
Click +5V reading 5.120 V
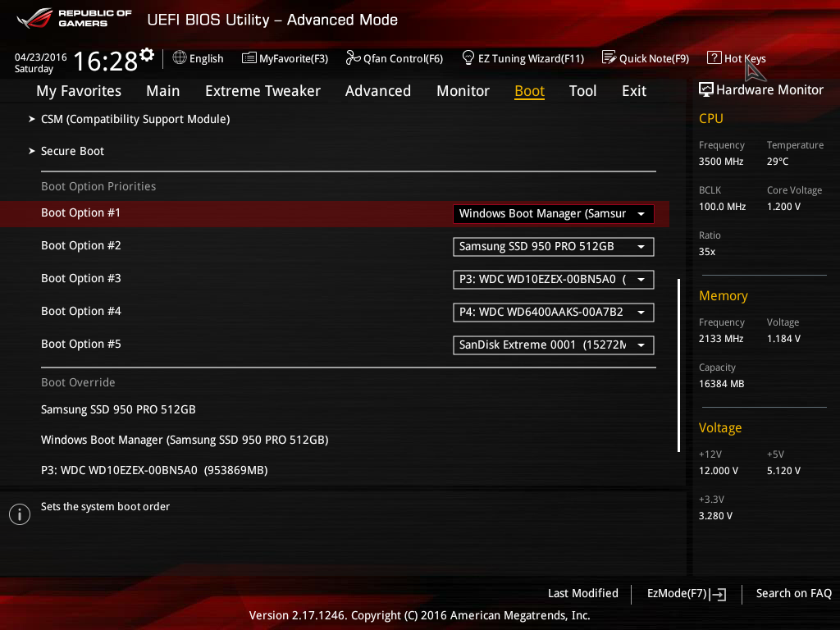[x=783, y=471]
